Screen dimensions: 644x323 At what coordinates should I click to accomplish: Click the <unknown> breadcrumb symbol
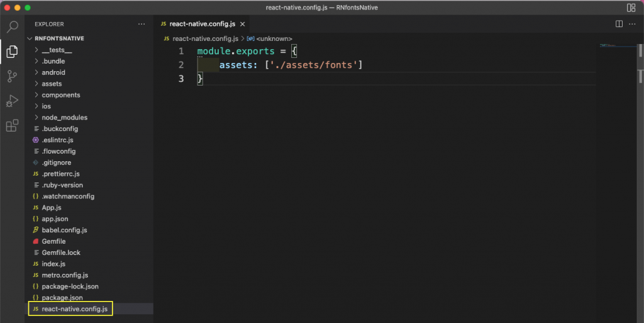coord(269,38)
